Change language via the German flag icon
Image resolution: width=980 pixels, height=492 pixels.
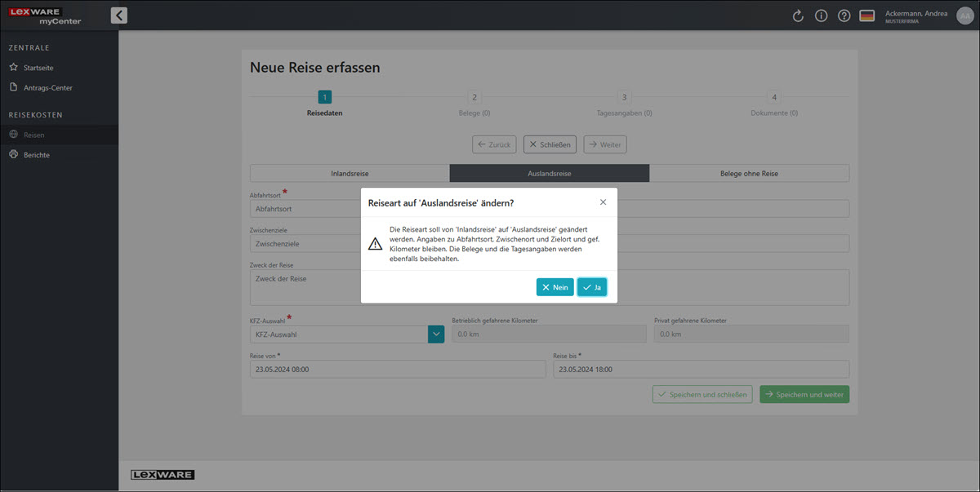click(866, 16)
